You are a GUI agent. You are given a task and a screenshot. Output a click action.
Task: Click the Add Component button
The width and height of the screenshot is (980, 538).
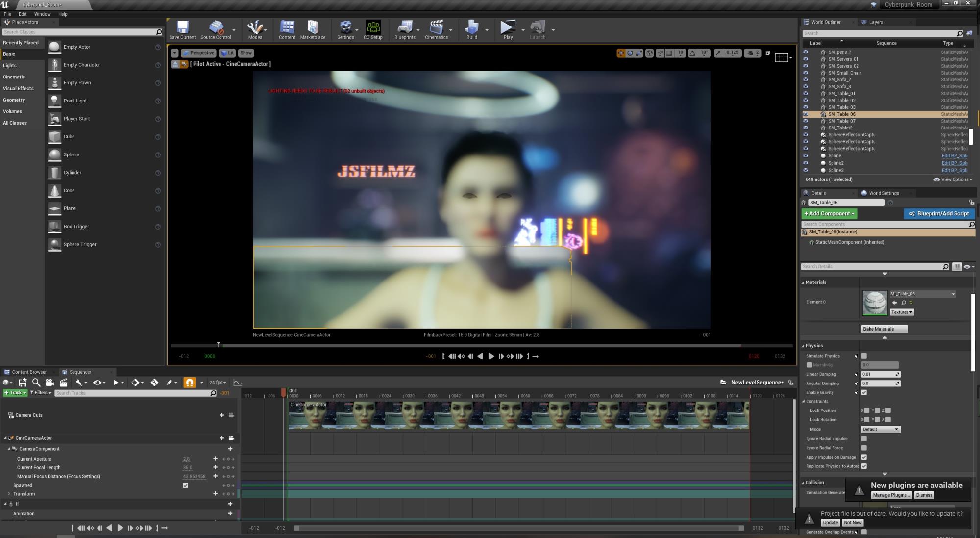(x=829, y=214)
